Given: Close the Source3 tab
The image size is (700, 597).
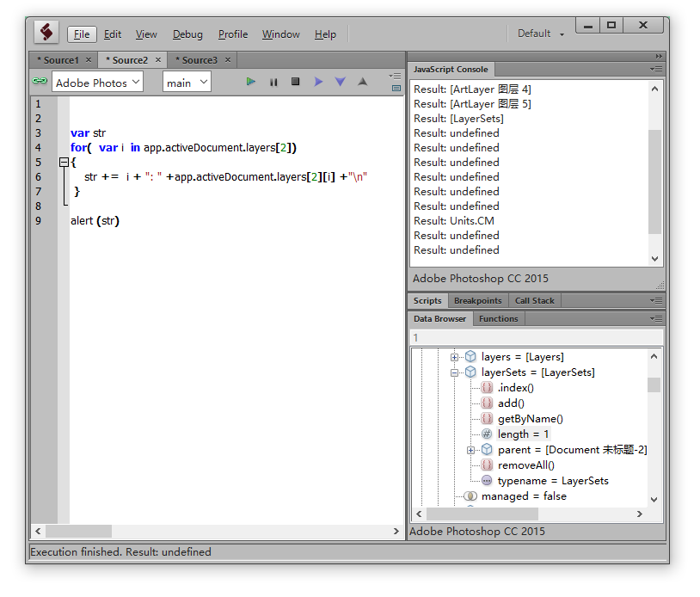Looking at the screenshot, I should tap(228, 60).
